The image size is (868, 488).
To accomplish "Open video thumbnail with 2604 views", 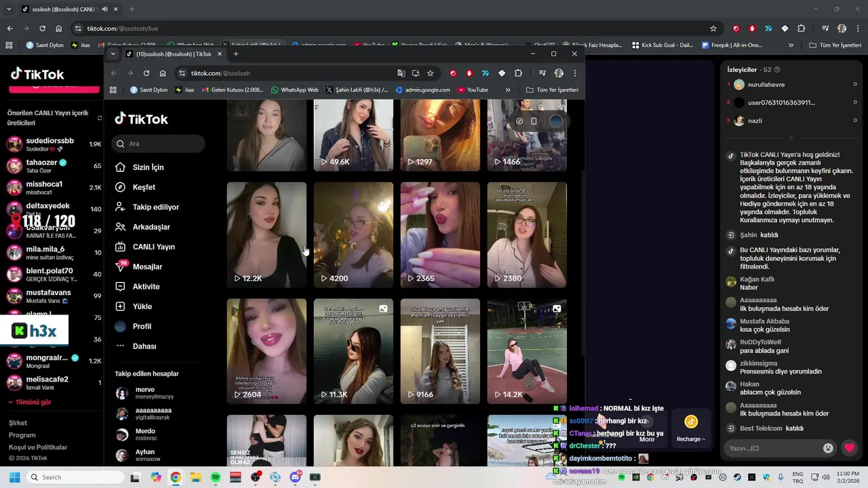I will pyautogui.click(x=267, y=351).
